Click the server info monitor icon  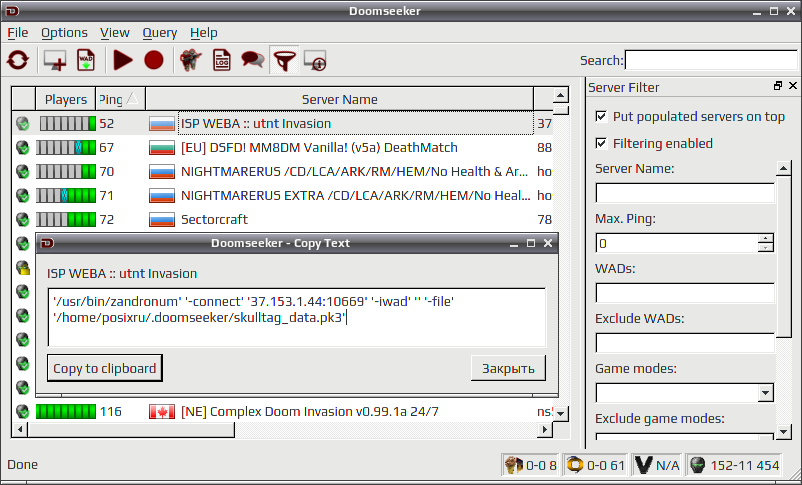(315, 60)
